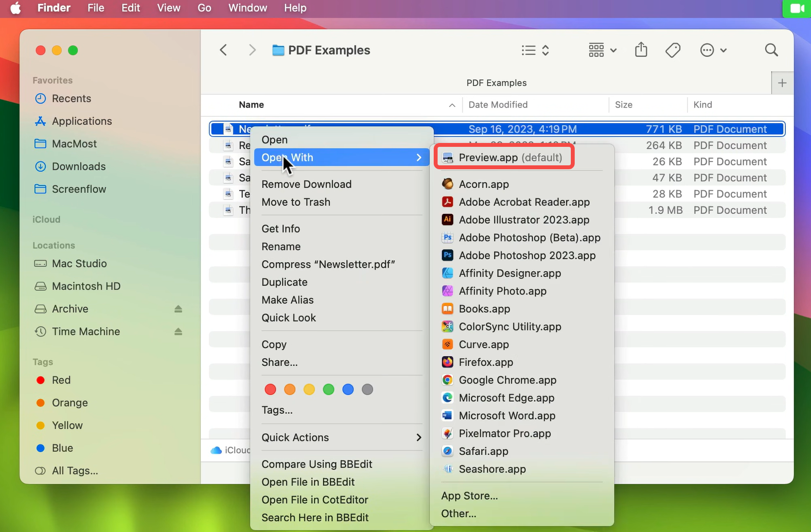Open the Go menu
Screen dimensions: 811x532
pyautogui.click(x=204, y=8)
